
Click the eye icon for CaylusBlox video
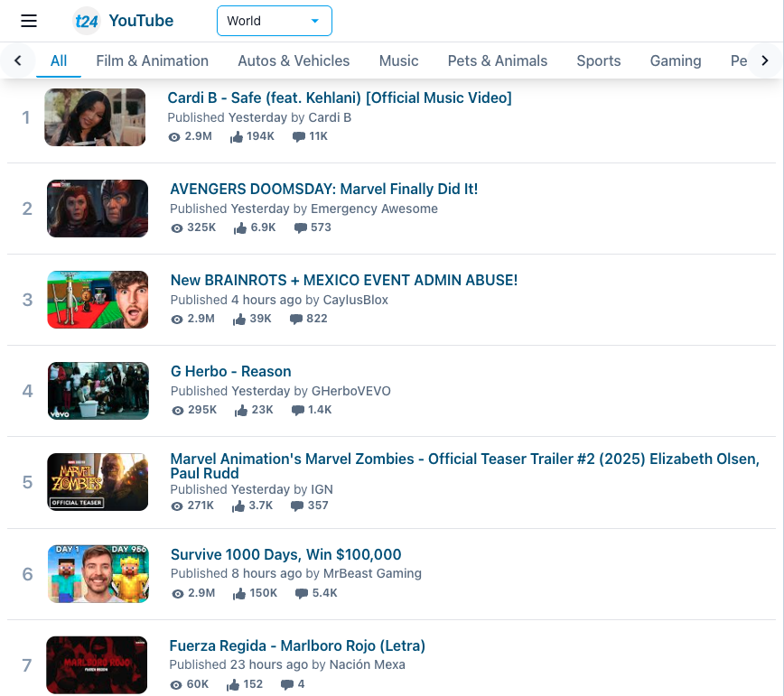[x=177, y=320]
